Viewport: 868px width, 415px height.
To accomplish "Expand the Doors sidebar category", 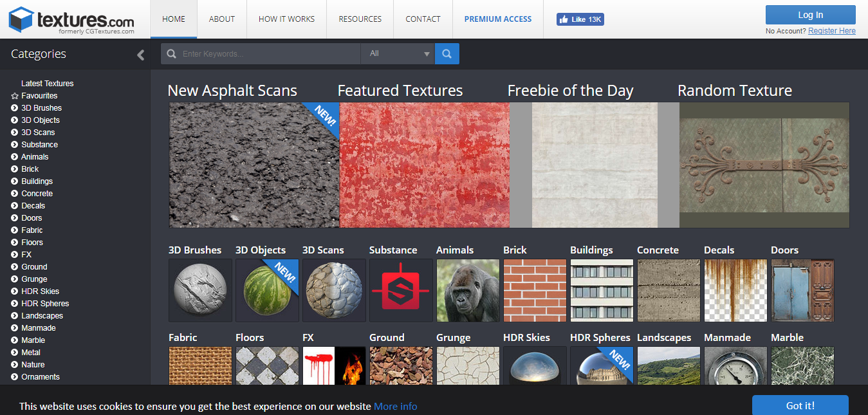I will pos(15,218).
